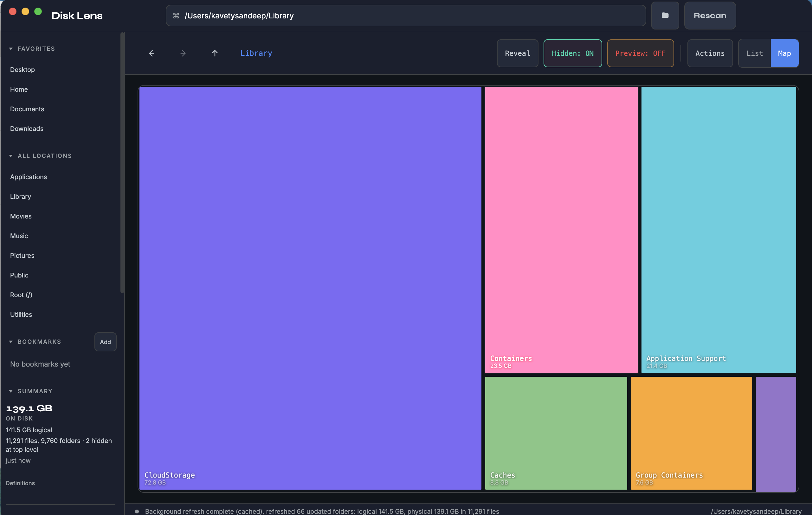Collapse the ALL LOCATIONS section
Viewport: 812px width, 515px height.
pos(11,156)
